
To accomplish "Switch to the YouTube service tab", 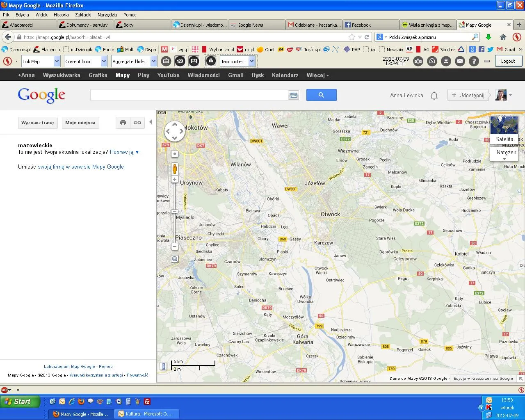I will (168, 75).
